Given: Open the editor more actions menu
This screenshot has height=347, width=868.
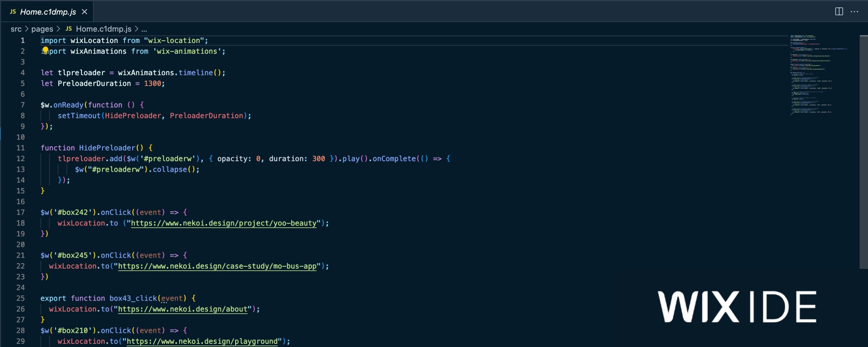Looking at the screenshot, I should (854, 12).
